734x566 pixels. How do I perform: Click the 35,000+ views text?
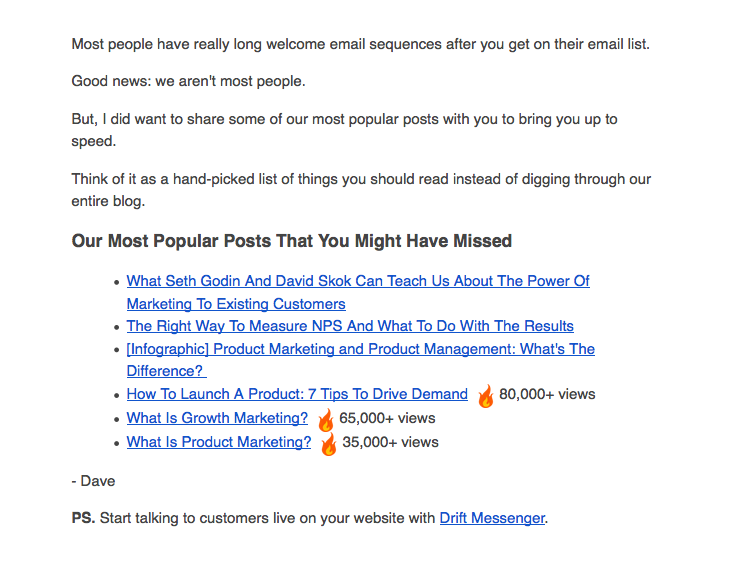(x=390, y=442)
